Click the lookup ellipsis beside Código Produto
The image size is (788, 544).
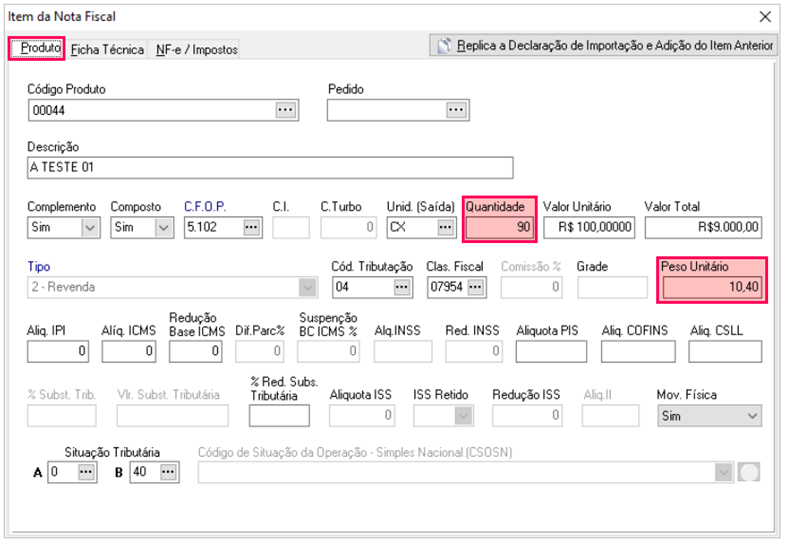pos(286,110)
